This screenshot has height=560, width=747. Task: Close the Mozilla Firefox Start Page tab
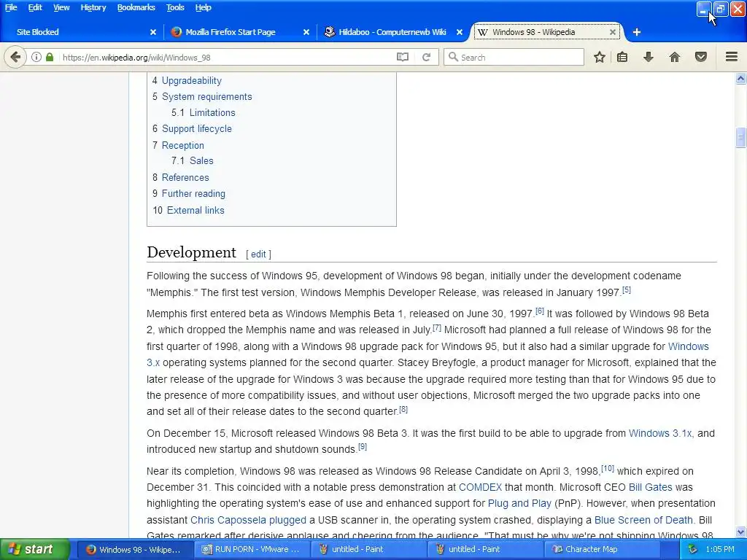[x=306, y=32]
